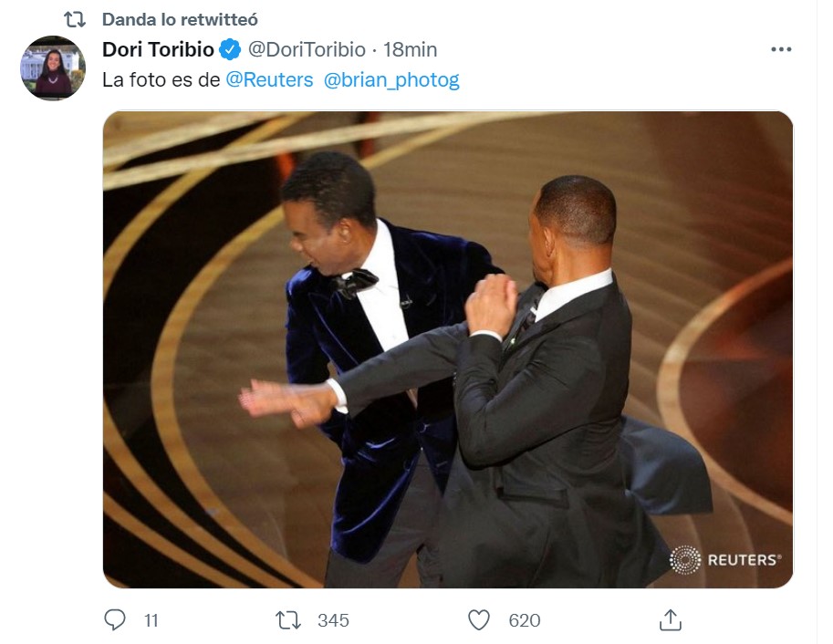Open Dori Toribio's profile avatar
The image size is (833, 644).
click(52, 68)
